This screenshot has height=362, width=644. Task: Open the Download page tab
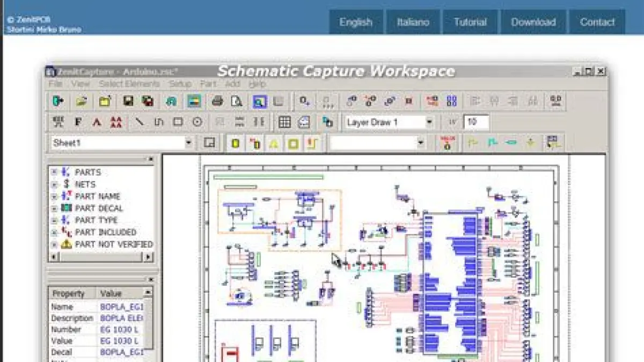[533, 22]
